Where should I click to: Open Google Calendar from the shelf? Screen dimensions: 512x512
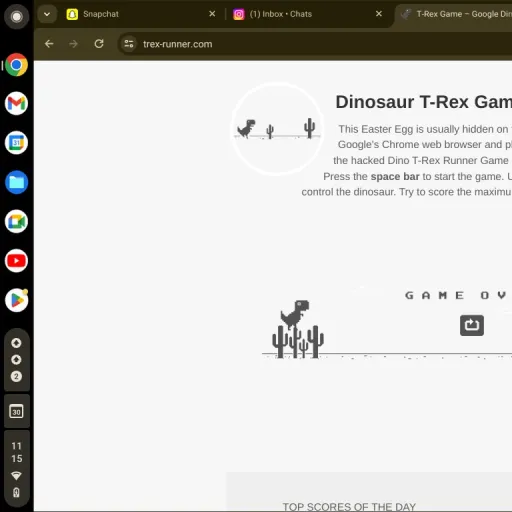(16, 143)
